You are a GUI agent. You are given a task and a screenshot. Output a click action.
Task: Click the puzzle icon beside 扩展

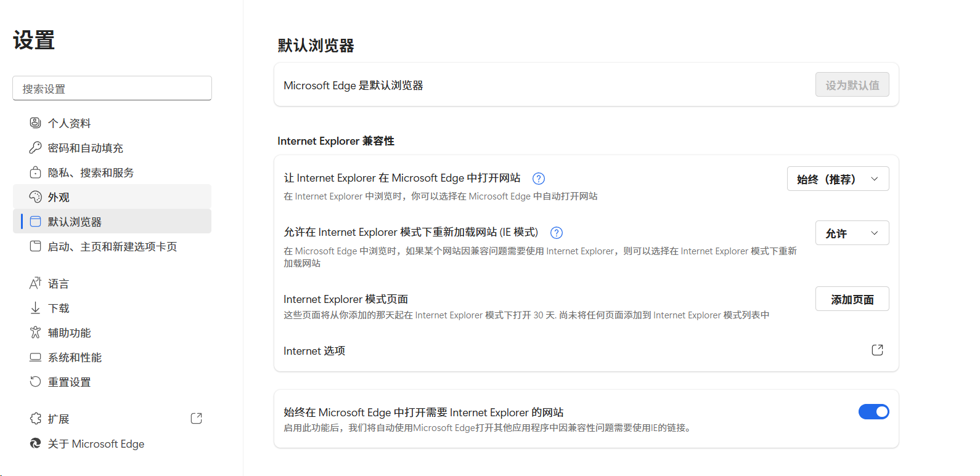point(36,418)
